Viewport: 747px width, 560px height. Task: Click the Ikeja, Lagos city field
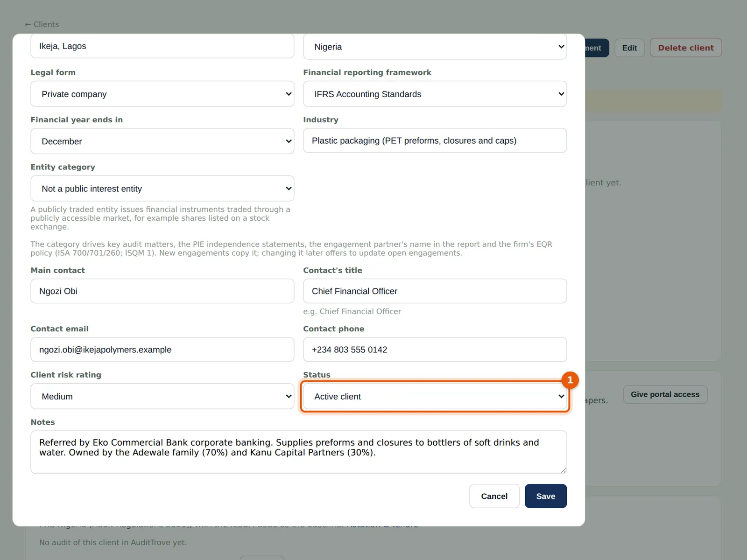162,46
